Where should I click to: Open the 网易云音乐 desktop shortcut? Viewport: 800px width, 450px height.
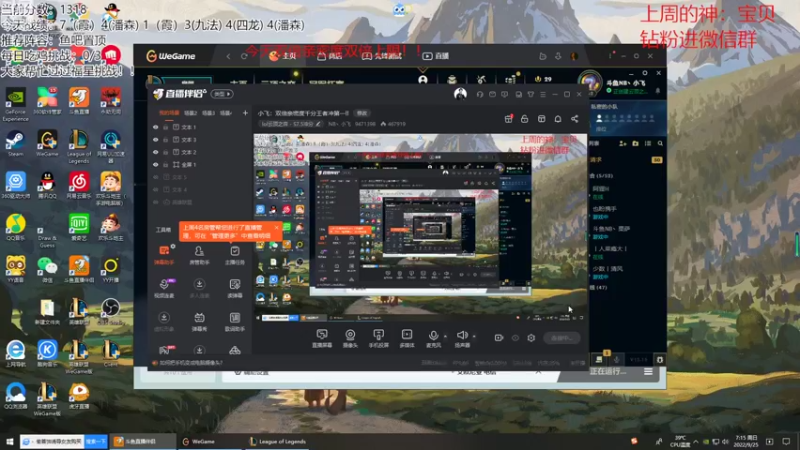[79, 185]
